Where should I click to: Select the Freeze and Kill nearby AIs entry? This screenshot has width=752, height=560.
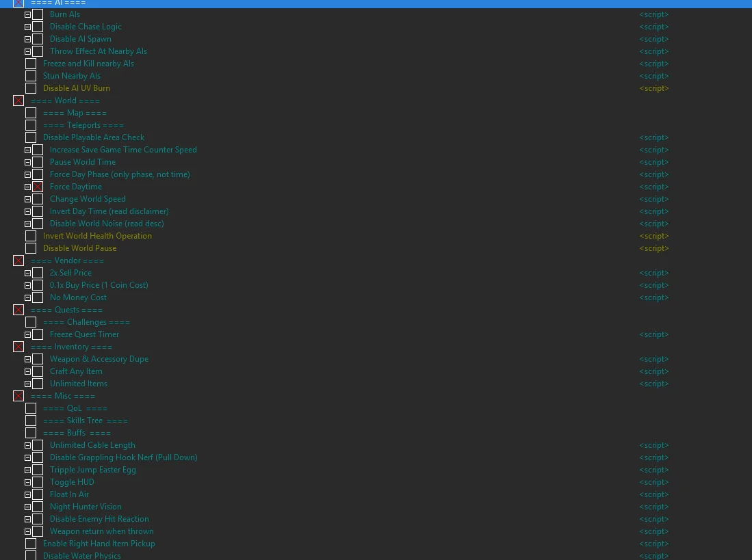point(88,64)
